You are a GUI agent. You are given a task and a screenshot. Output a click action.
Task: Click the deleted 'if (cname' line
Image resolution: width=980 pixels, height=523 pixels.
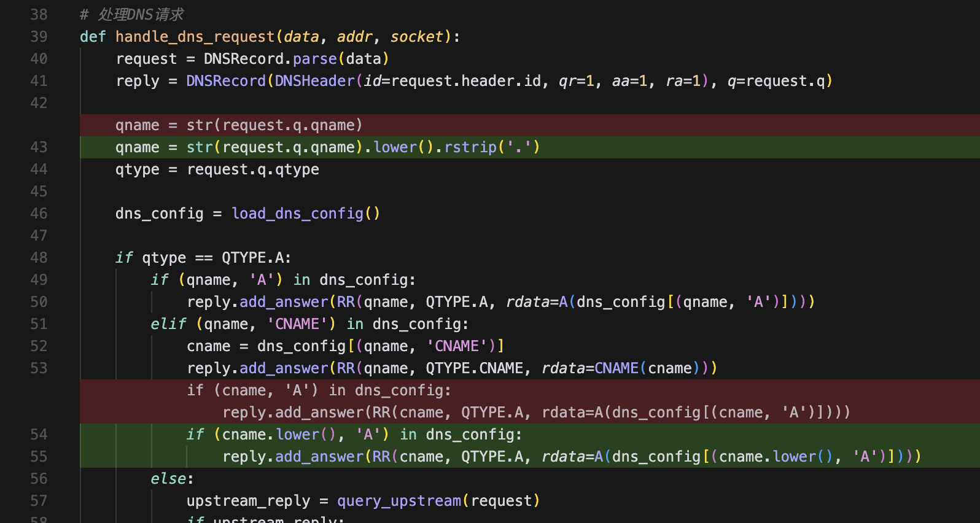[x=319, y=390]
